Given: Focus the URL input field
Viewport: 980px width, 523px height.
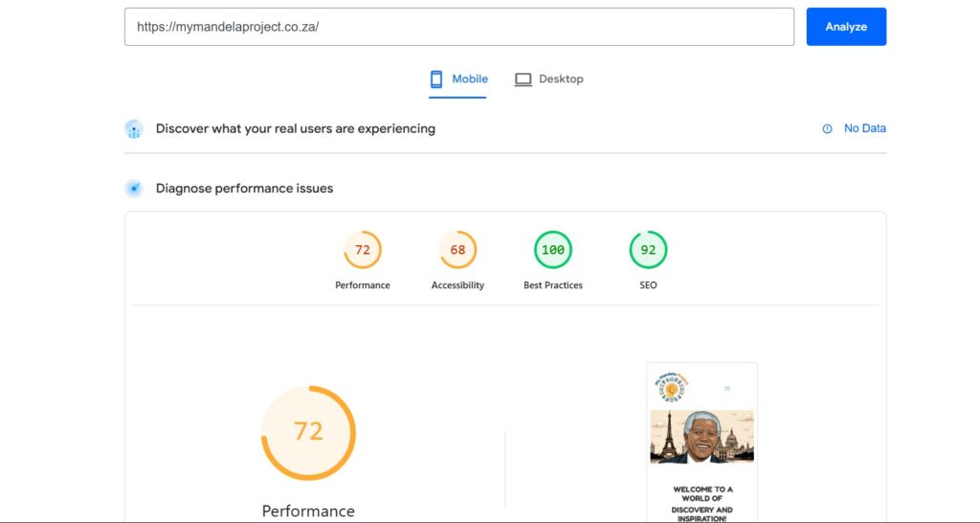Looking at the screenshot, I should coord(458,26).
